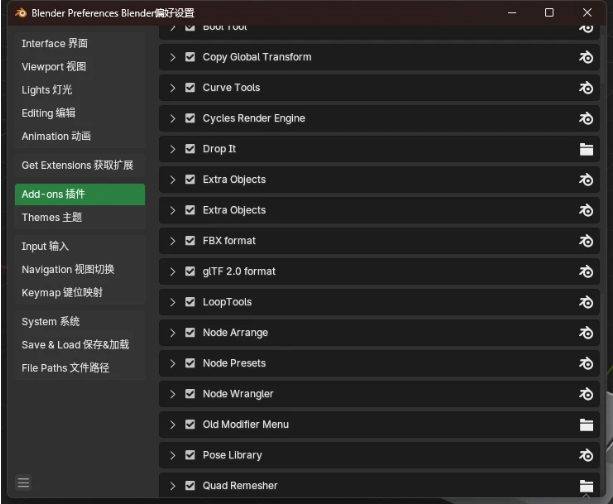Click the Blender logo icon on Cycles Render Engine row
613x504 pixels.
[586, 118]
